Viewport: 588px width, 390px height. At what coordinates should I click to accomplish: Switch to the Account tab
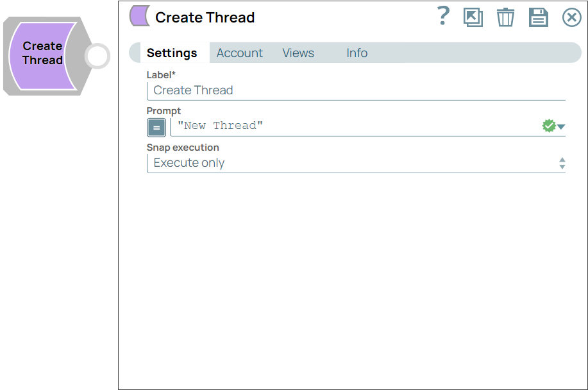pyautogui.click(x=239, y=53)
